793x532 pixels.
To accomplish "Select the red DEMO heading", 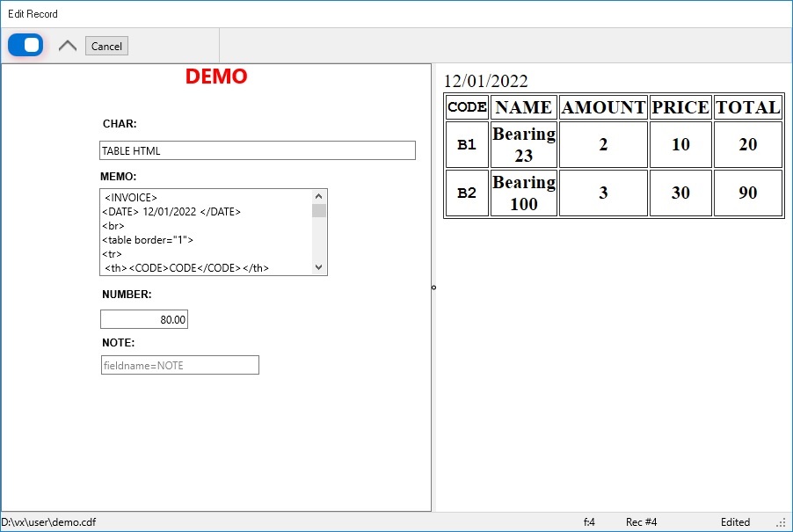I will [216, 77].
